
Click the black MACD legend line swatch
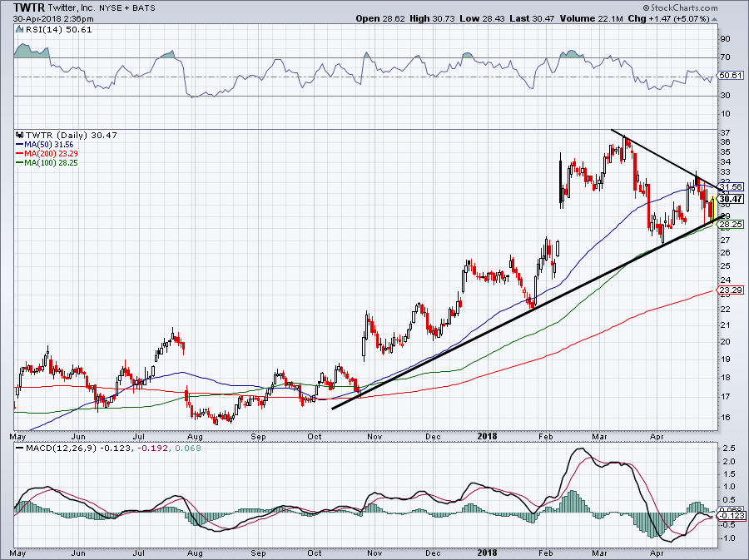[x=20, y=448]
